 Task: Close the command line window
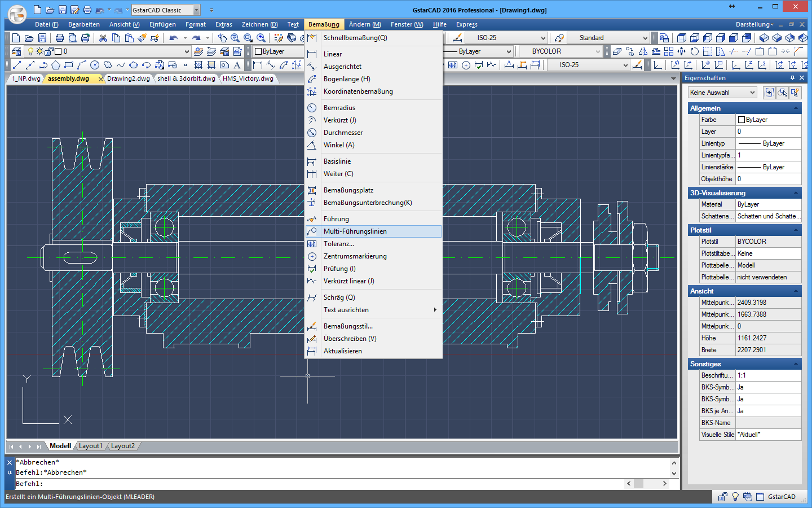coord(10,462)
